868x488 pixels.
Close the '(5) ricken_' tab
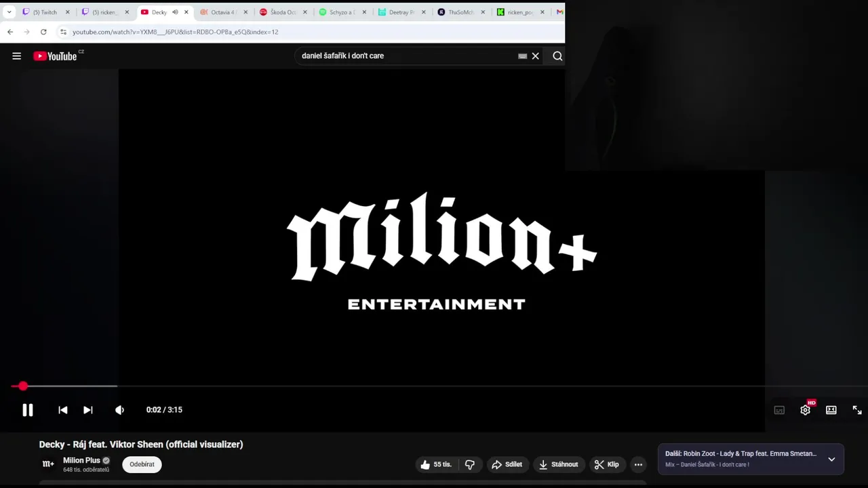(126, 12)
